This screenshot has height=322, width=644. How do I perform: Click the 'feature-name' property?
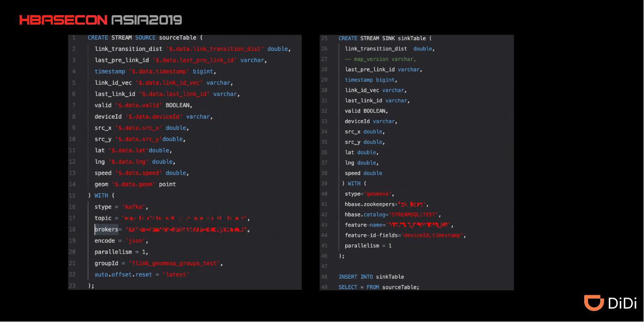click(x=363, y=225)
